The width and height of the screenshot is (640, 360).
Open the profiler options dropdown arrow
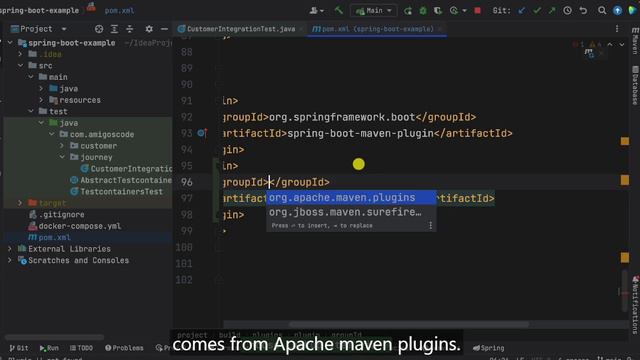tap(464, 11)
